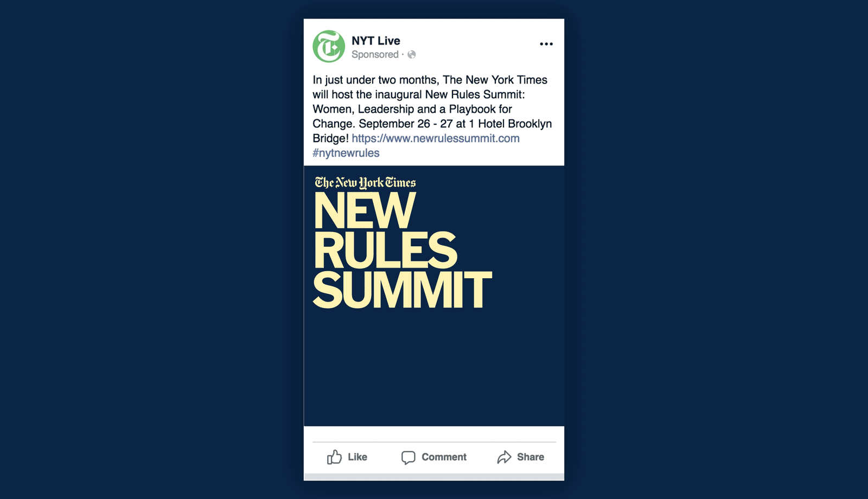Click the post text mentioning Women, Leadership
This screenshot has height=499, width=868.
(x=412, y=109)
